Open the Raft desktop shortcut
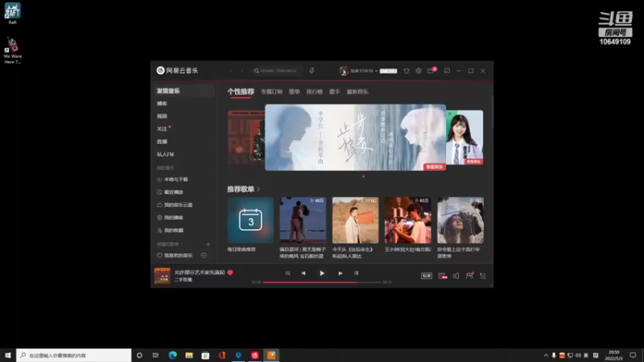 click(12, 14)
